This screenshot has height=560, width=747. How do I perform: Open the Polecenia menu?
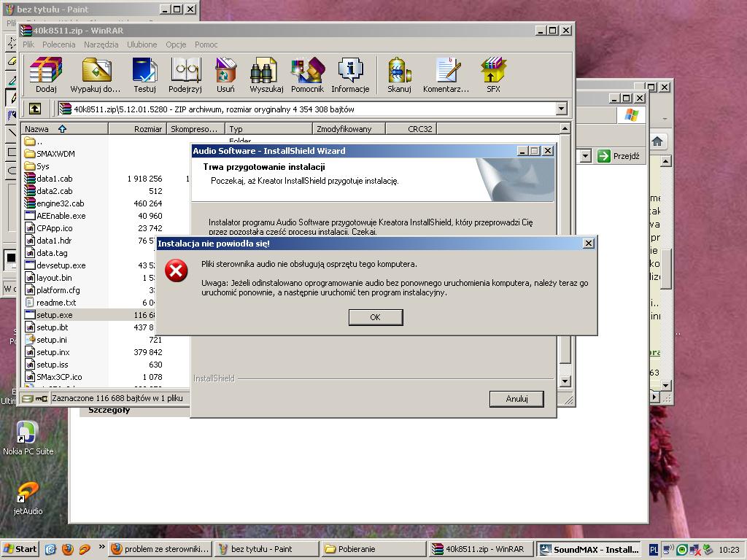[x=58, y=44]
